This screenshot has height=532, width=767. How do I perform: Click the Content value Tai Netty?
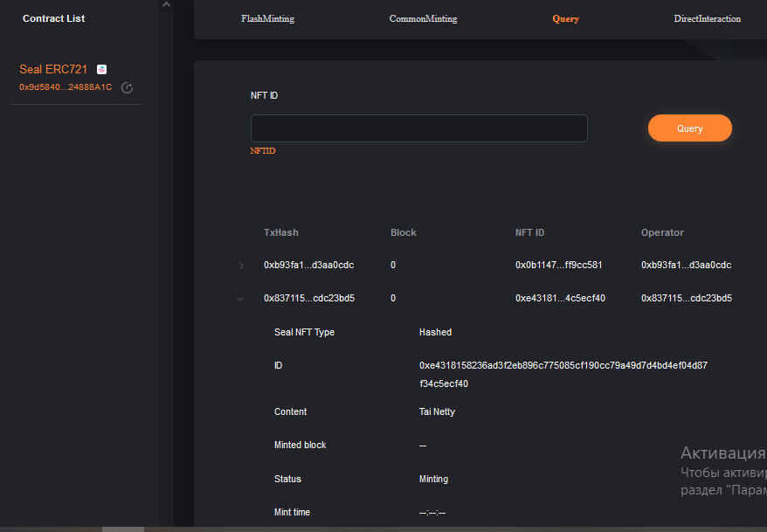coord(437,411)
